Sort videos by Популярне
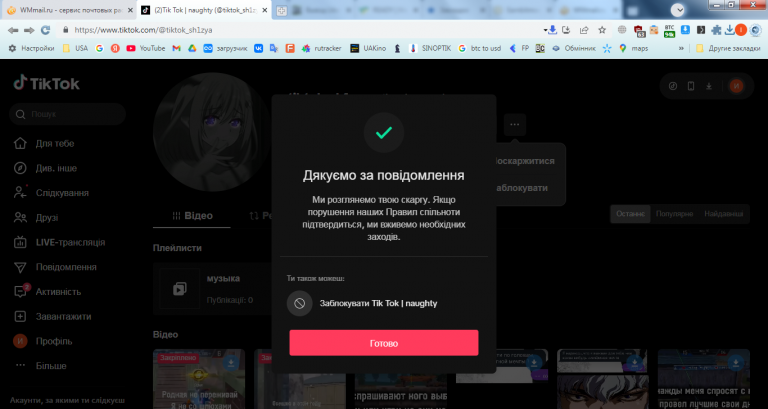Screen dimensions: 768x409 [674, 214]
